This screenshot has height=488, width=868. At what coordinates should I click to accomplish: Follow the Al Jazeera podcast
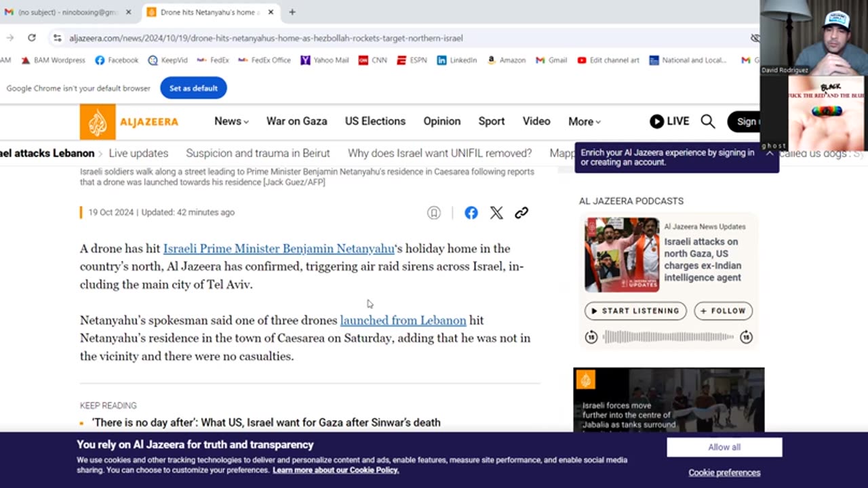pos(723,311)
